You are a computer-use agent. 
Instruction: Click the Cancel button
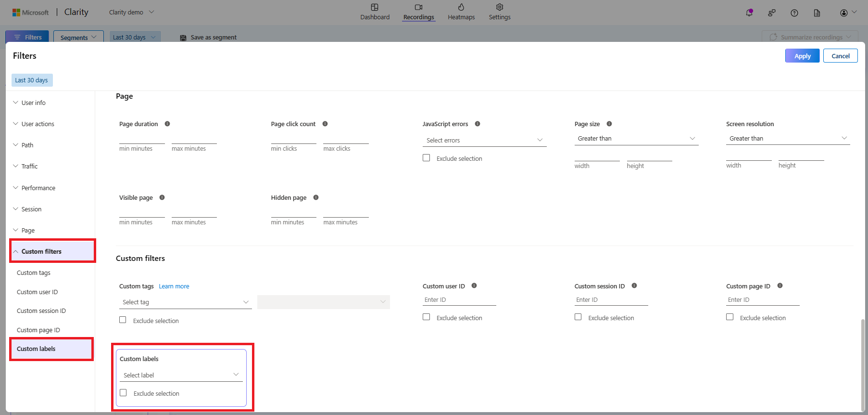(x=840, y=56)
